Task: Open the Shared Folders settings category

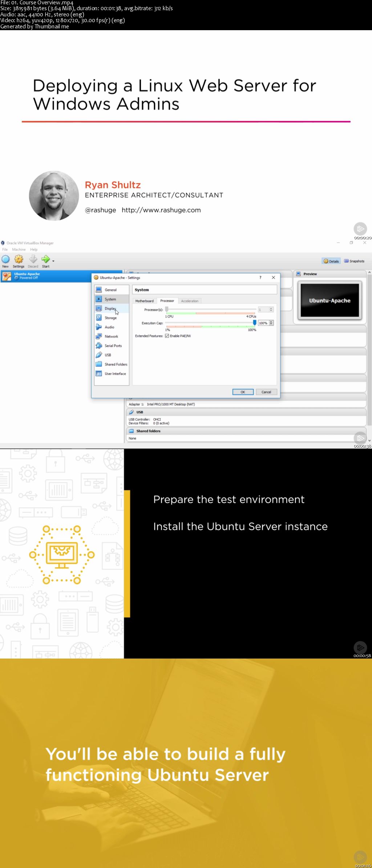Action: click(112, 364)
